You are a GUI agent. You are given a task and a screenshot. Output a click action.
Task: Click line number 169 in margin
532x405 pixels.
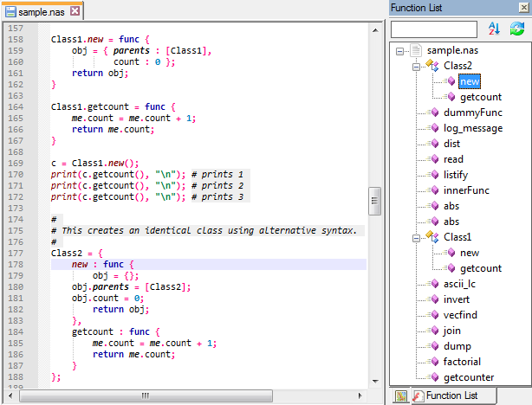click(x=16, y=163)
